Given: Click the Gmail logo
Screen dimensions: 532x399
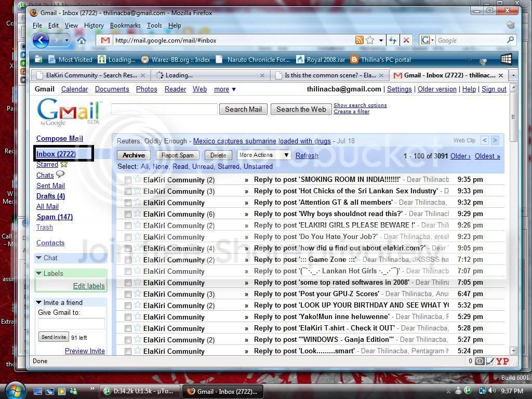Looking at the screenshot, I should click(x=69, y=112).
